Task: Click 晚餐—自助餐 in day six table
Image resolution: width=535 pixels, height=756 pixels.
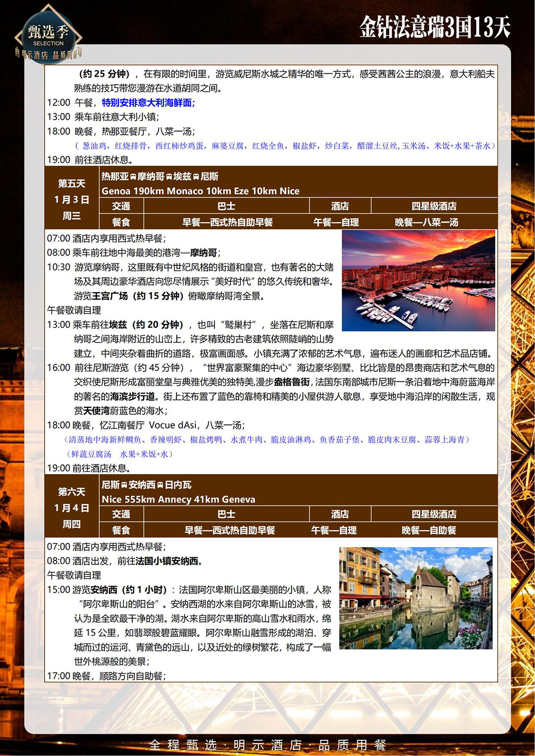Action: [x=429, y=531]
